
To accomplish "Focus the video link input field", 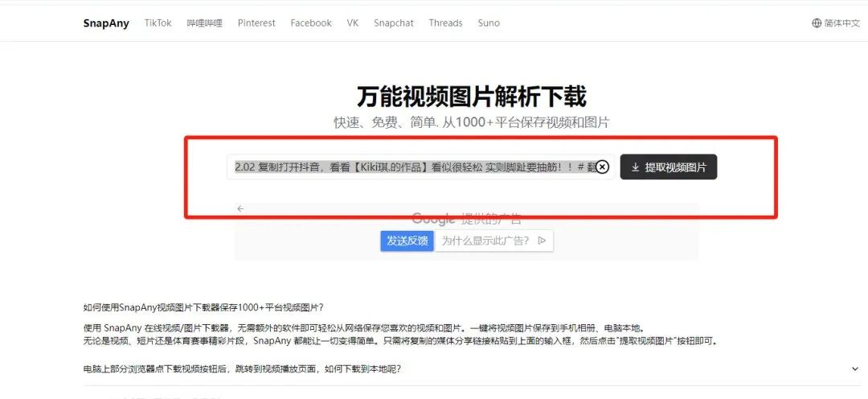I will [420, 167].
